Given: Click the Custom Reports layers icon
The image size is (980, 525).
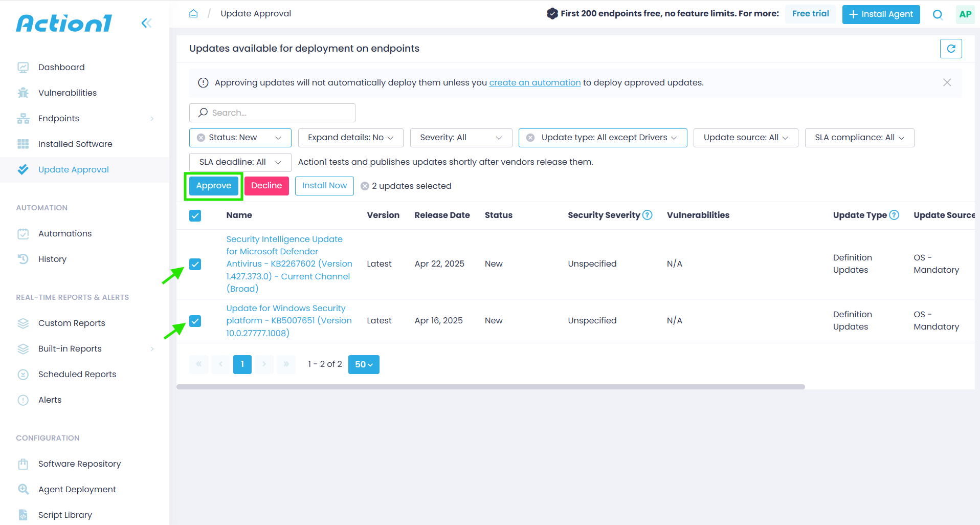Looking at the screenshot, I should point(23,323).
